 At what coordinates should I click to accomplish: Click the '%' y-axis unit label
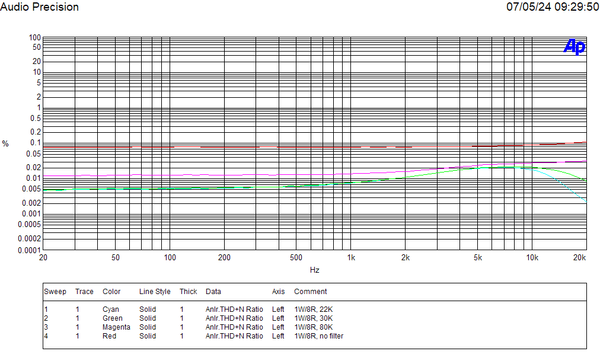[5, 144]
